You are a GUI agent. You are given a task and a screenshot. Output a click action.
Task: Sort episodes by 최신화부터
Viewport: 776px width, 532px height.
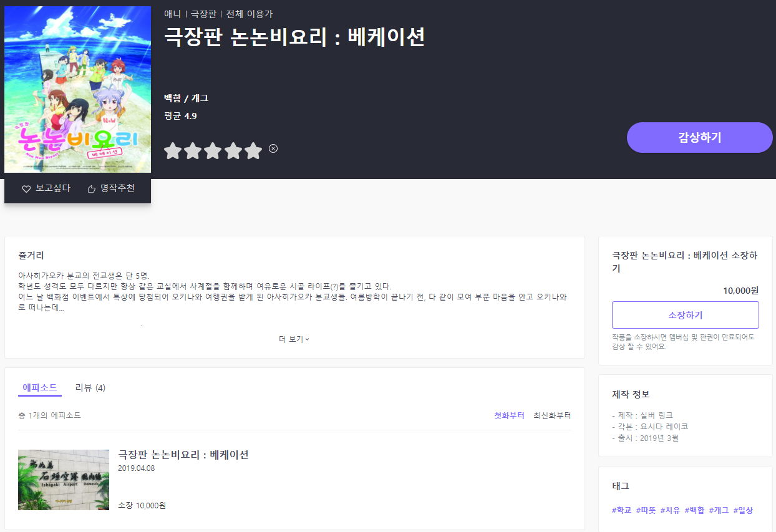click(551, 415)
